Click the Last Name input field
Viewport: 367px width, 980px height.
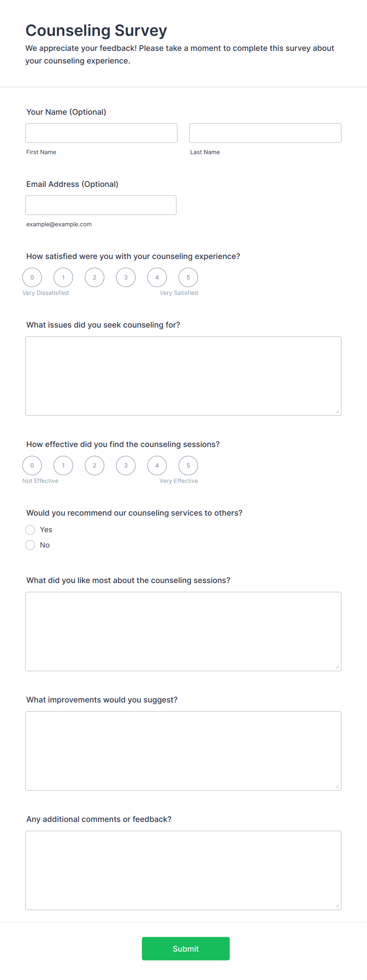click(x=265, y=132)
